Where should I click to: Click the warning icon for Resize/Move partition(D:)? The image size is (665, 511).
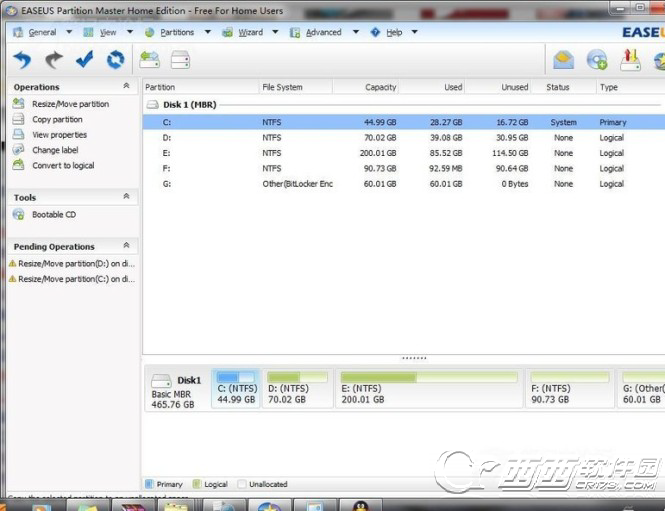12,263
